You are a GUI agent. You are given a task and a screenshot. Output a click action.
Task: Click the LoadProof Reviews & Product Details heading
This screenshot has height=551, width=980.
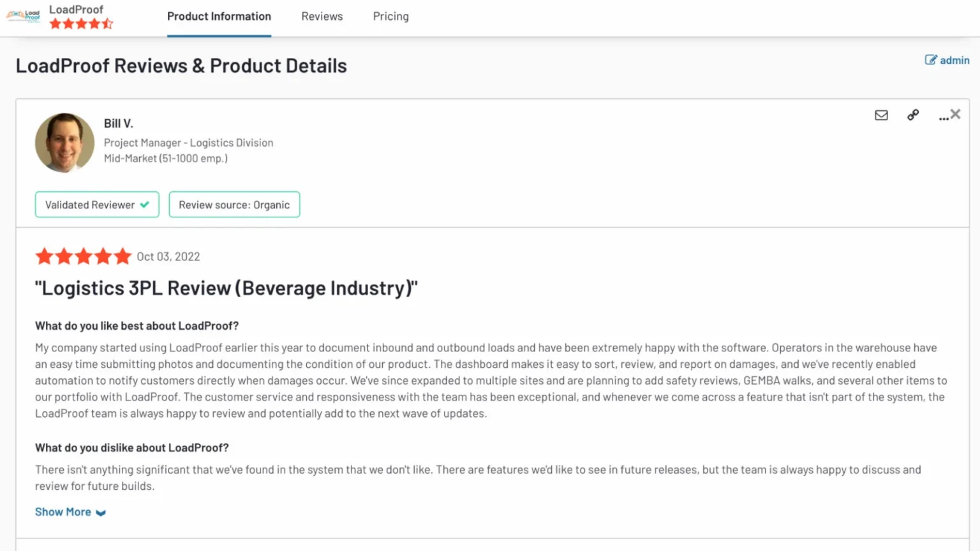[x=181, y=66]
